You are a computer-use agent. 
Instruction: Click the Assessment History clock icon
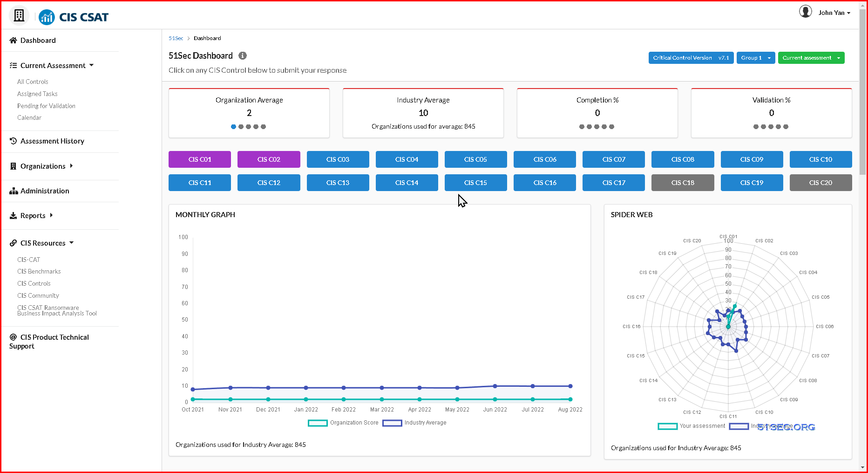coord(13,141)
